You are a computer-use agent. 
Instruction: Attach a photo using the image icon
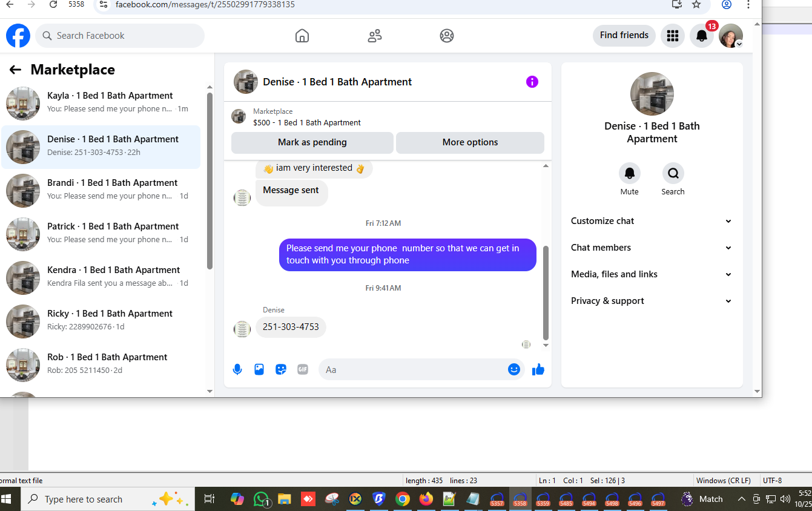pos(259,369)
